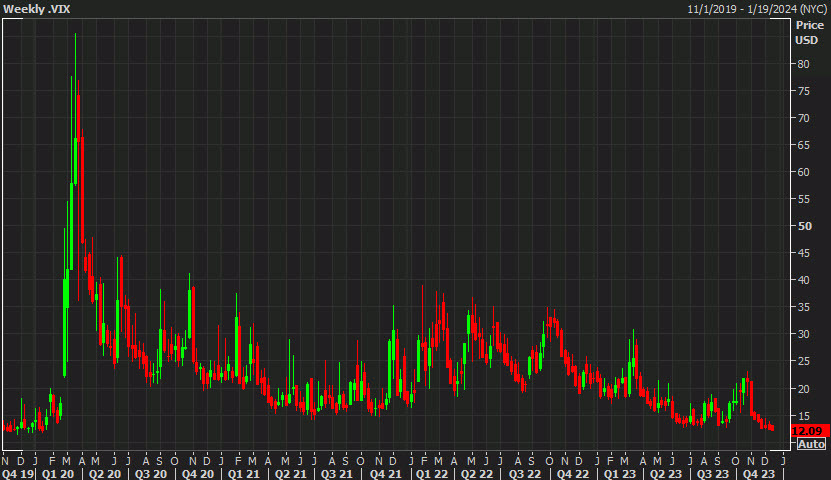Viewport: 831px width, 480px height.
Task: Click the 40 price axis label
Action: tap(803, 280)
